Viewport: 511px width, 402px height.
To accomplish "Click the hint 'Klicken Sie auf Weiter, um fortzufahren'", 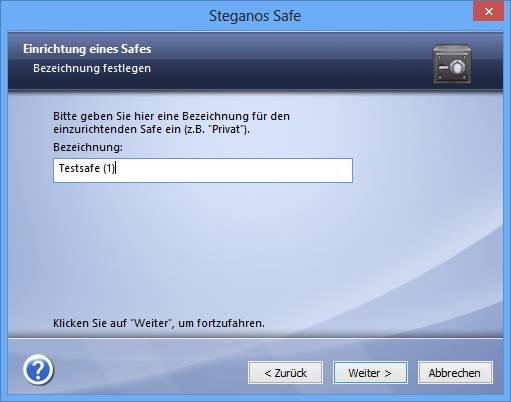I will [159, 323].
